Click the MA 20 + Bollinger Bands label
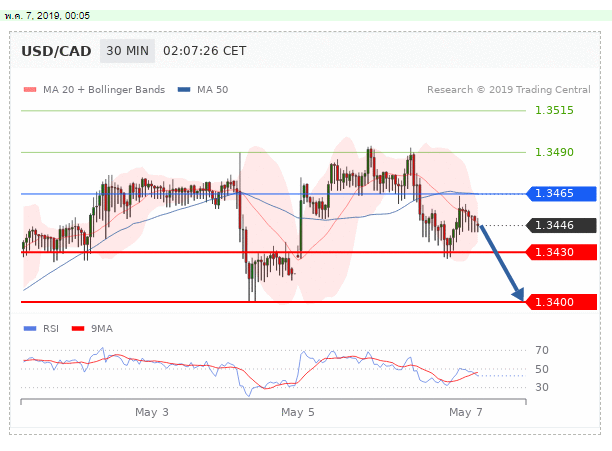The image size is (612, 451). coord(104,90)
